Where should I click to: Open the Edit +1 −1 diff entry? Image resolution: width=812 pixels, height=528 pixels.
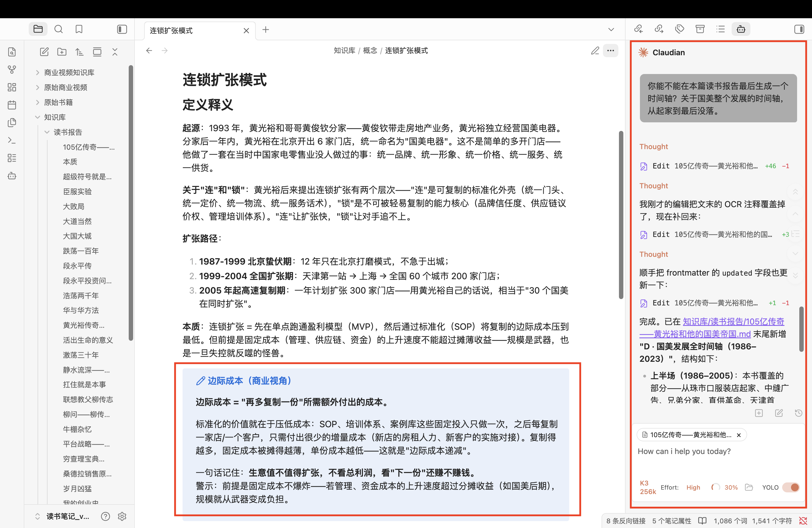click(x=715, y=303)
